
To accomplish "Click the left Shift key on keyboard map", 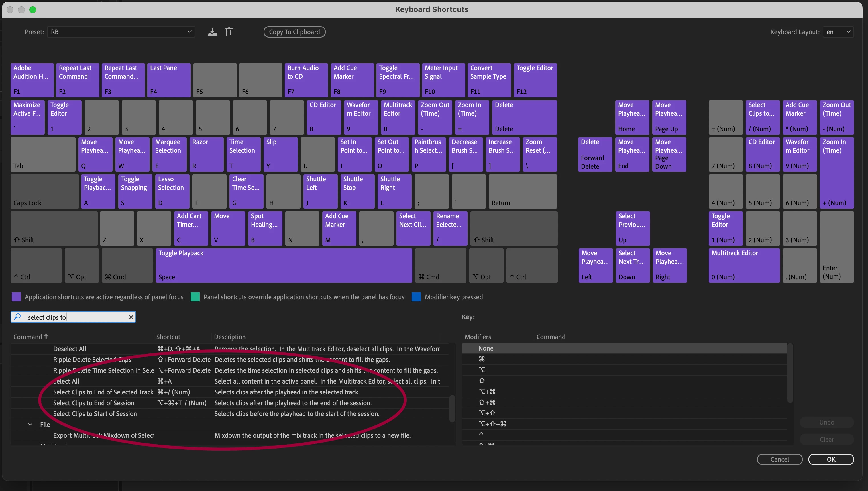I will (54, 228).
